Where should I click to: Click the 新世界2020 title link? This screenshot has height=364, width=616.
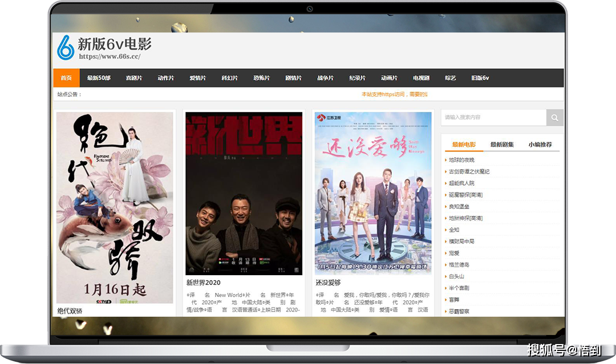tap(204, 283)
